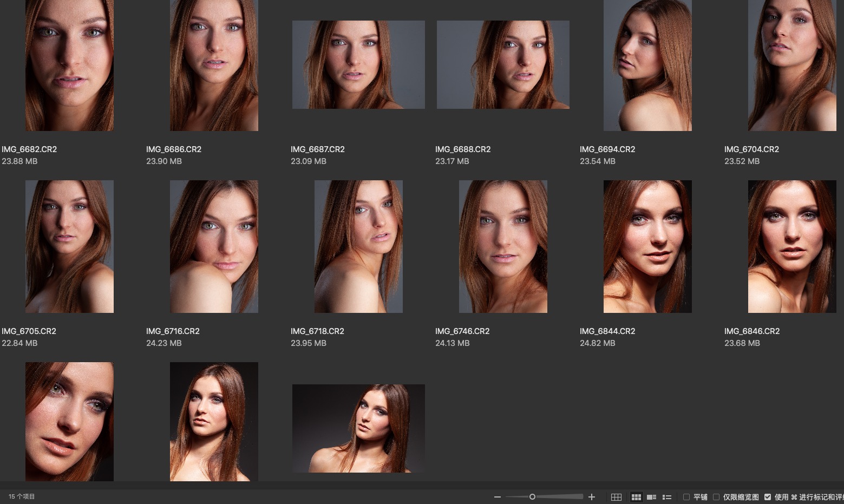Select the IMG_6844.CR2 thumbnail
This screenshot has height=504, width=844.
(x=647, y=246)
